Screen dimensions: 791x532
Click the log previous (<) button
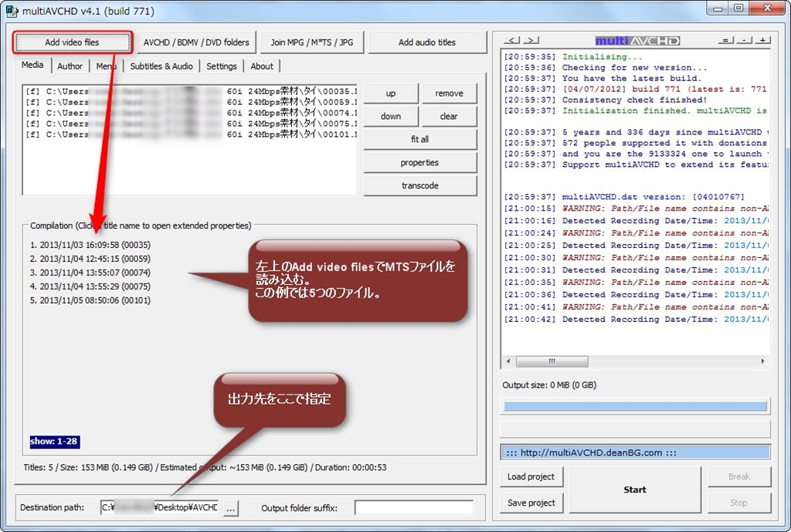tap(511, 40)
